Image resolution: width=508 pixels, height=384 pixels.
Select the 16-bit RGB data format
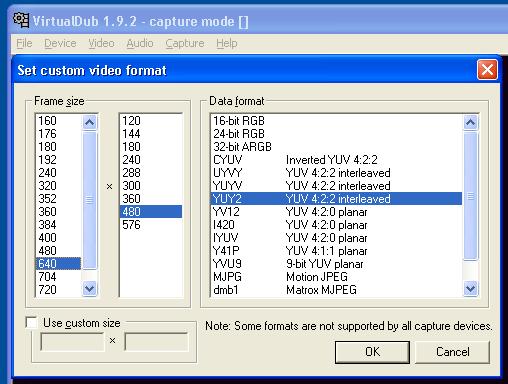click(x=337, y=121)
